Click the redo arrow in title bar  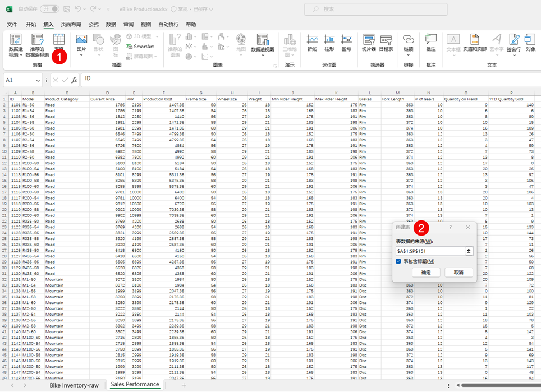(x=93, y=9)
